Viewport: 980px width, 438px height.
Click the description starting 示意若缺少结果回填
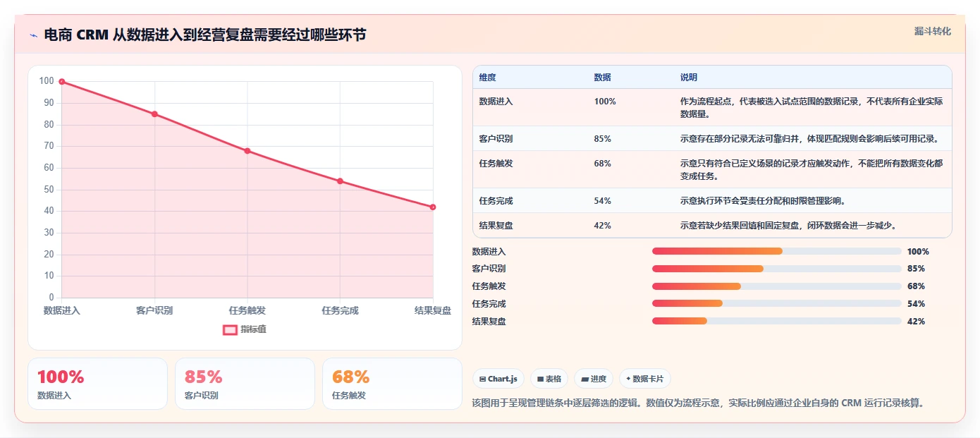coord(788,226)
